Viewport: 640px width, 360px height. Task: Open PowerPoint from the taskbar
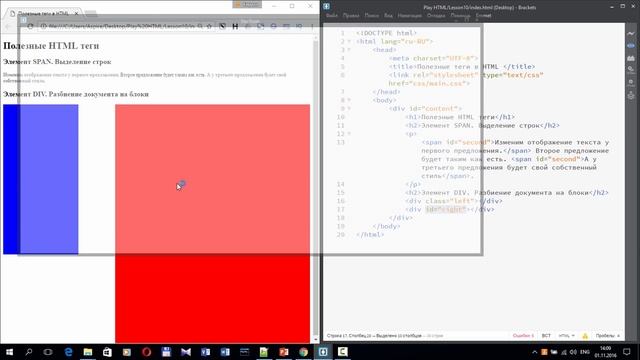284,352
